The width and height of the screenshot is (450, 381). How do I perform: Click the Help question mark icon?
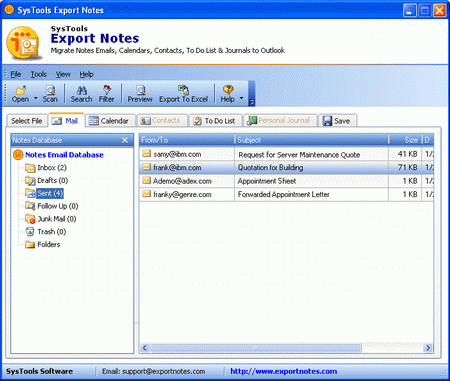pyautogui.click(x=228, y=89)
